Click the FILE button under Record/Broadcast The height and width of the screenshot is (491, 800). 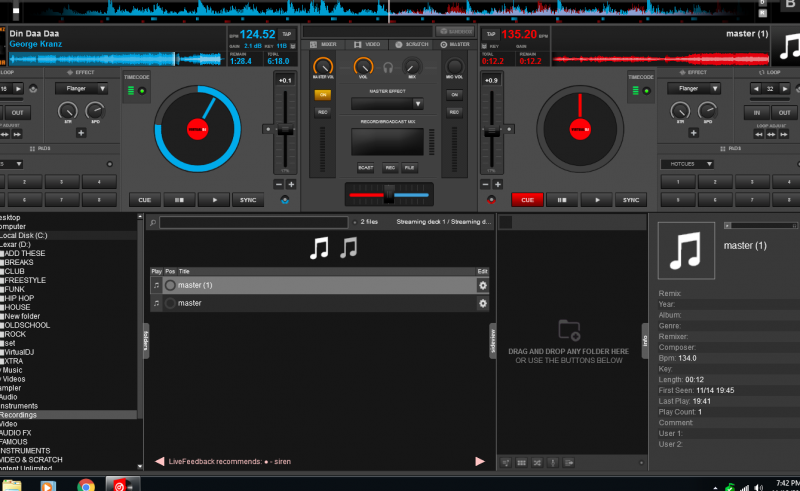[409, 167]
